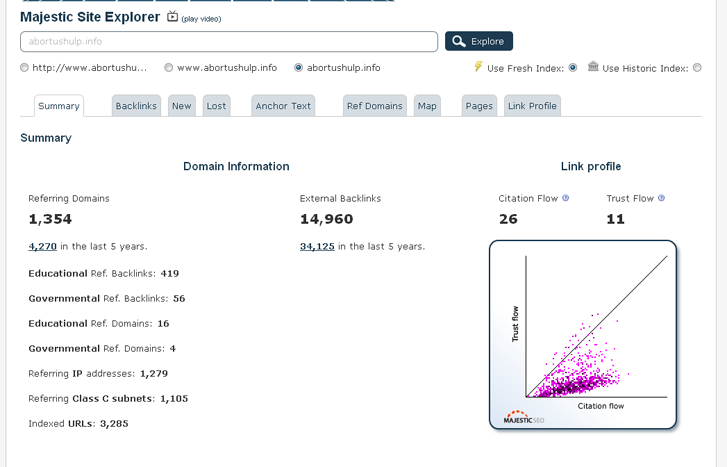Open the Link Profile tab
The width and height of the screenshot is (727, 467).
point(532,106)
